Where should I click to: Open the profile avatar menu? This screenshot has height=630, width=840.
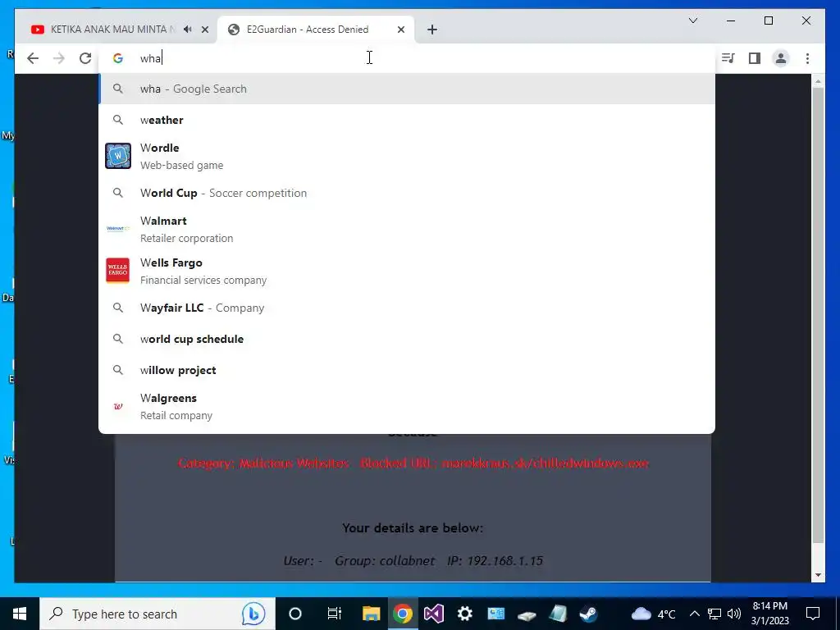[x=781, y=58]
